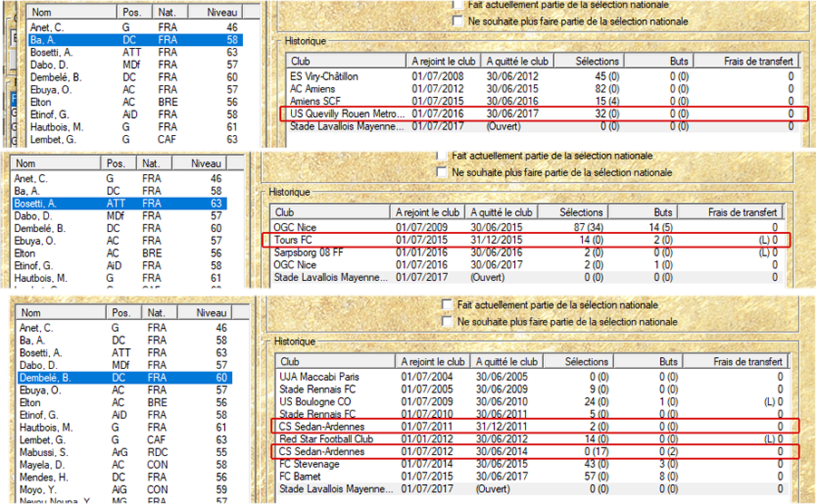The image size is (816, 504).
Task: Select player Mabussi, S. in the list
Action: click(124, 452)
